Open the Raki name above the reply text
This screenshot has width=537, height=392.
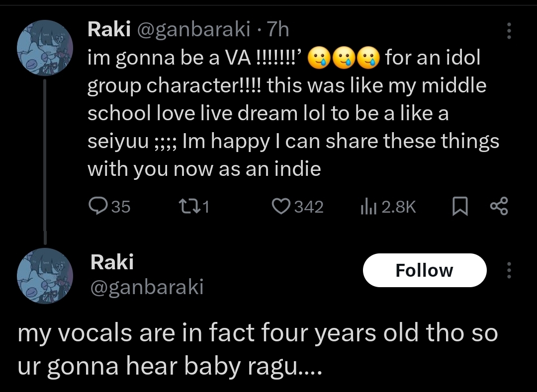(112, 262)
